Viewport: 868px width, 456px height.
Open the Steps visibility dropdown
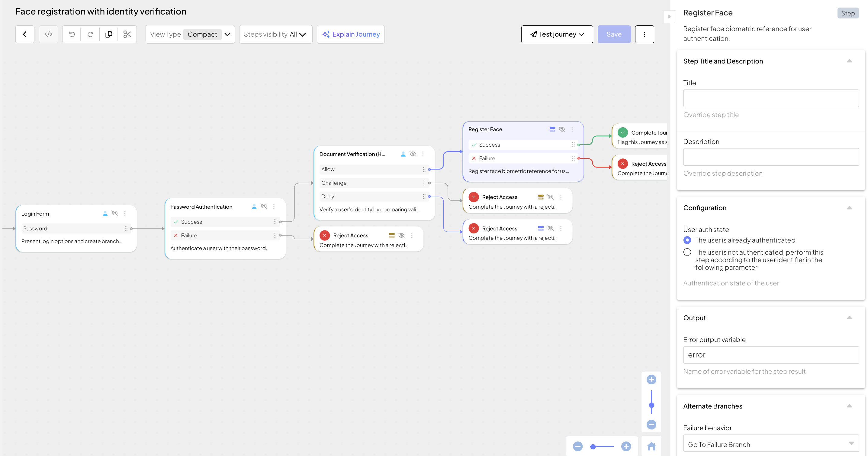(275, 34)
